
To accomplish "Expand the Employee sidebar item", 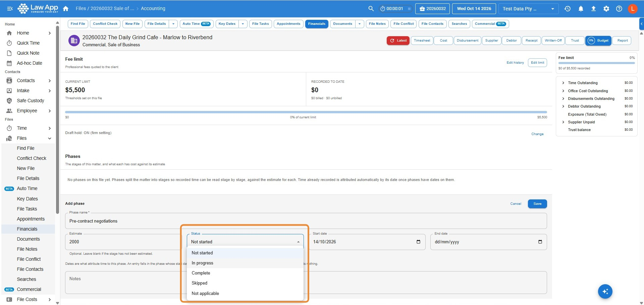I will click(x=50, y=111).
